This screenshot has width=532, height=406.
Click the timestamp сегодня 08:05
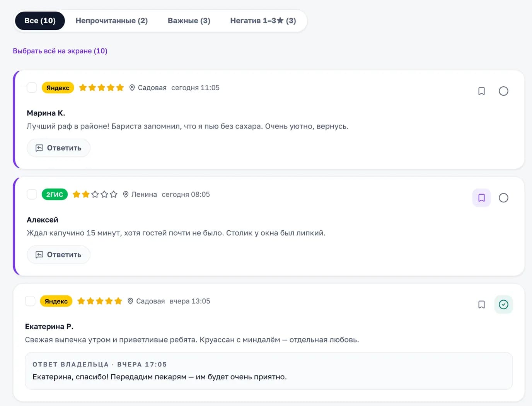[x=186, y=194]
